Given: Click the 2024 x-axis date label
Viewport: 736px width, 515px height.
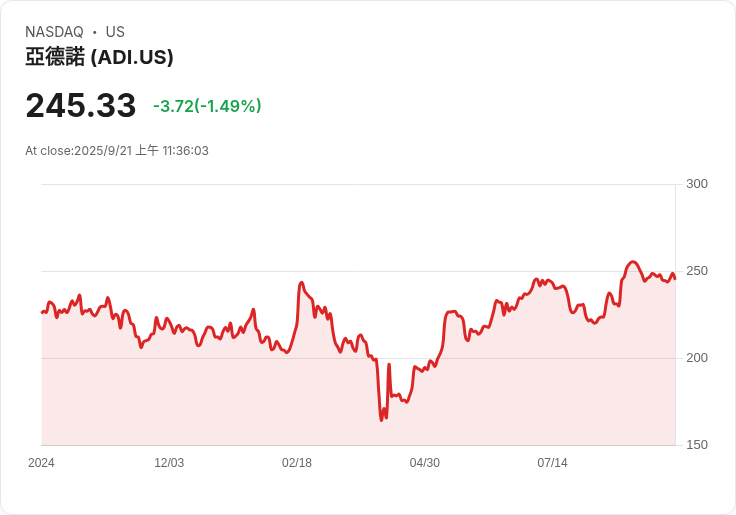Looking at the screenshot, I should pos(42,463).
